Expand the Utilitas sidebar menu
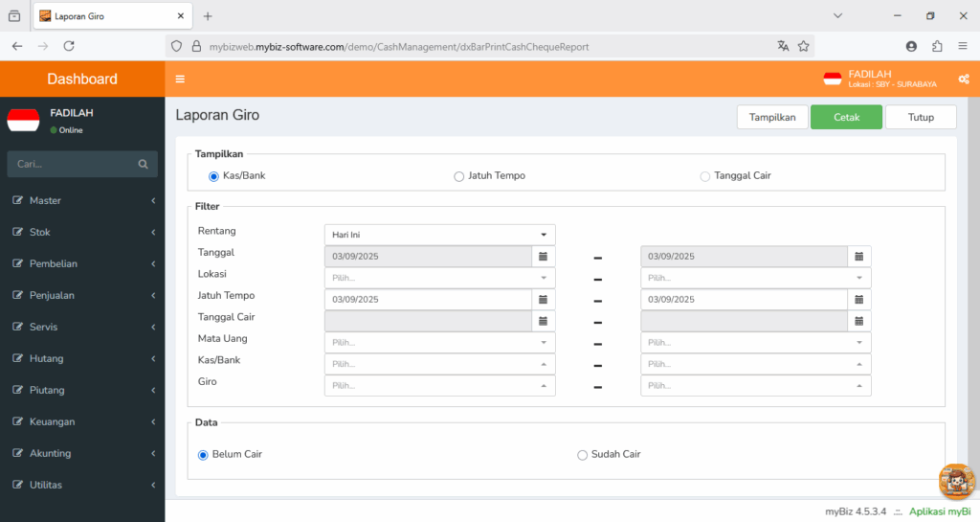 (x=82, y=485)
